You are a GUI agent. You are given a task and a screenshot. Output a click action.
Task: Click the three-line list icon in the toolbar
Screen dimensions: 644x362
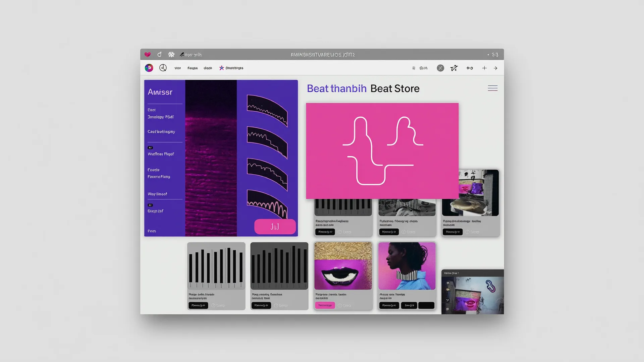[x=414, y=68]
